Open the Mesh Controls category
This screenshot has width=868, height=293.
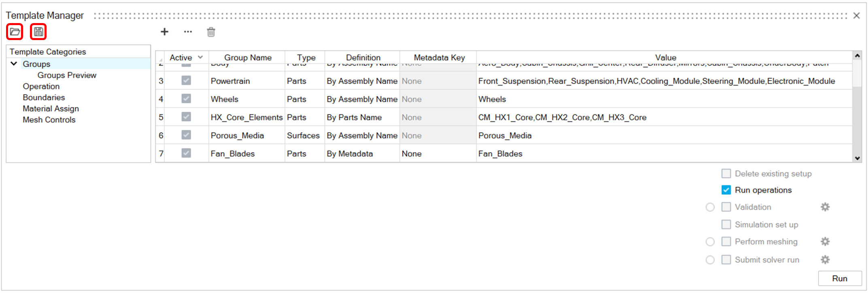(49, 120)
